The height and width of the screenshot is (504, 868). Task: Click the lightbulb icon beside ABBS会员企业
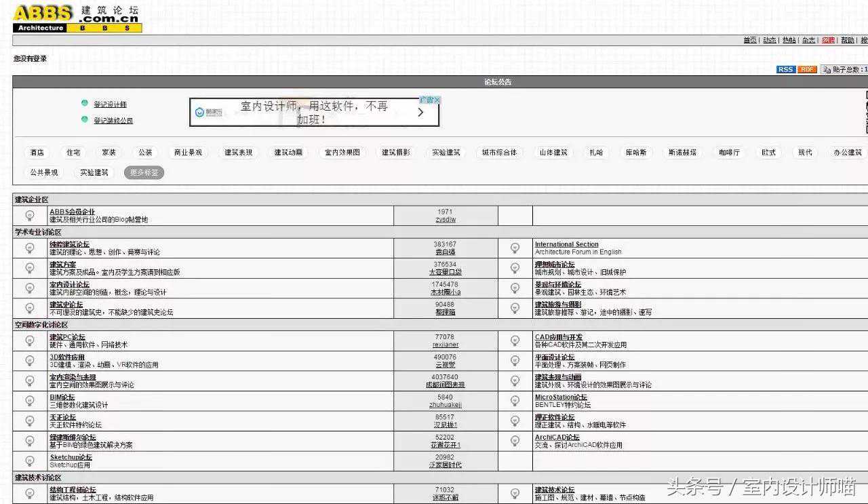tap(30, 216)
